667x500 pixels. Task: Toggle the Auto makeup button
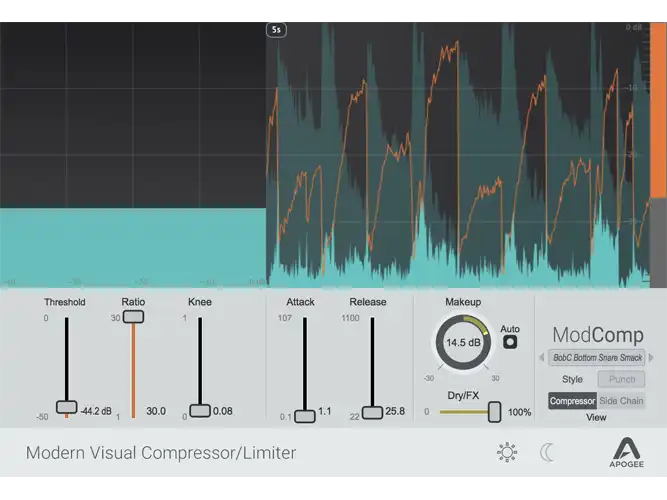click(510, 342)
